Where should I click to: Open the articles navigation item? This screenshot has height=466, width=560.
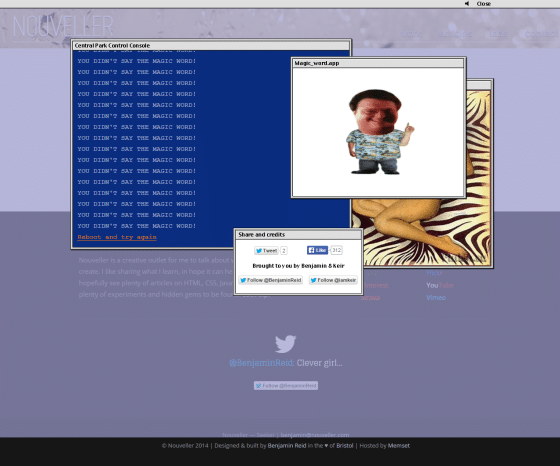click(x=456, y=34)
